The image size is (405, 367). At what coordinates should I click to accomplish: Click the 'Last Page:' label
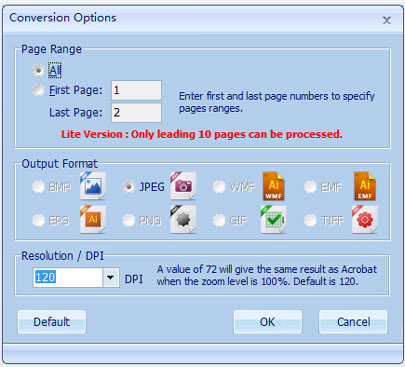click(76, 113)
